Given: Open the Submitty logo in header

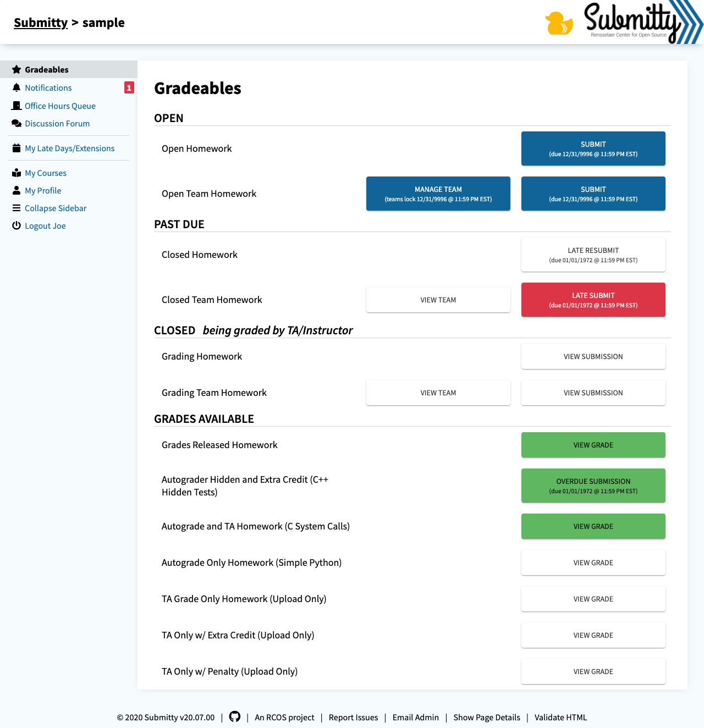Looking at the screenshot, I should pyautogui.click(x=642, y=23).
